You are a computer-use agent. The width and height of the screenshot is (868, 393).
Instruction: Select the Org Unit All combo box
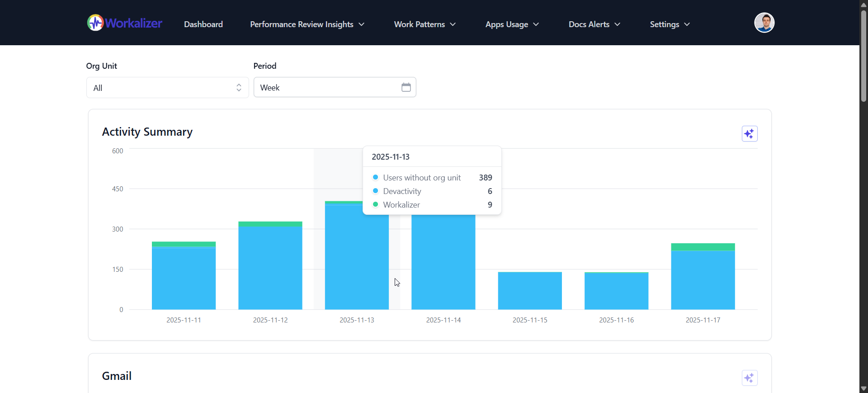(x=163, y=88)
